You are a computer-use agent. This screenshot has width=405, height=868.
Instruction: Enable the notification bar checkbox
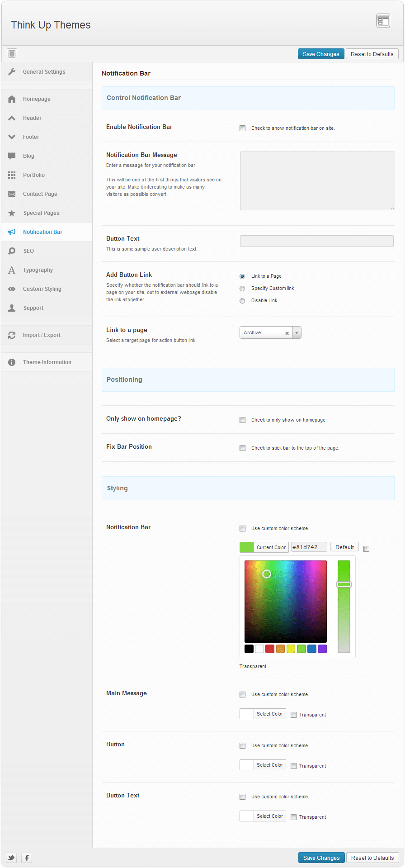243,128
